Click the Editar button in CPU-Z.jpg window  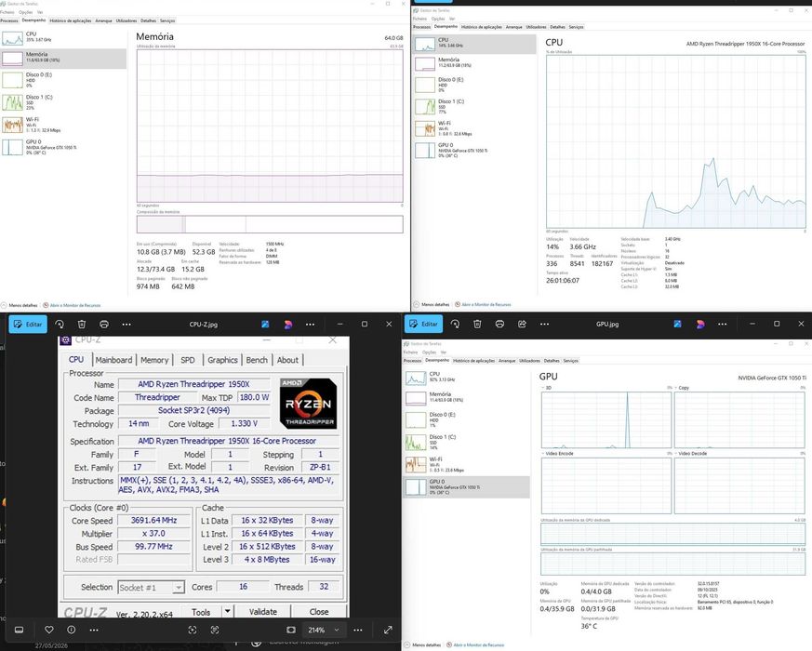(28, 325)
